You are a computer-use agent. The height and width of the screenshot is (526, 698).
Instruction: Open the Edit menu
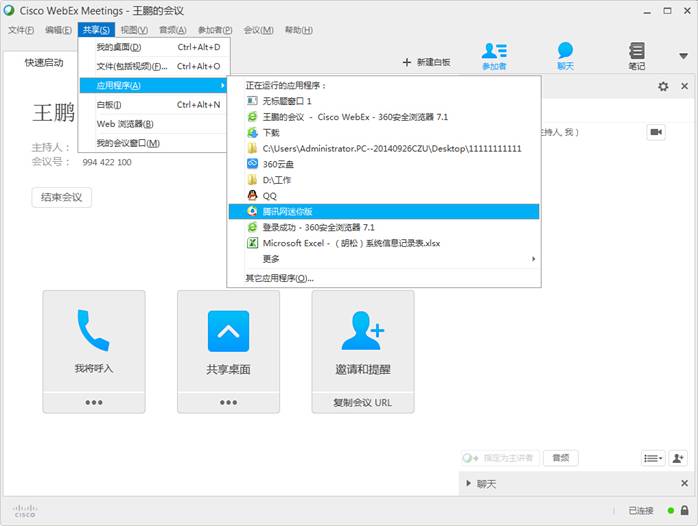coord(58,30)
